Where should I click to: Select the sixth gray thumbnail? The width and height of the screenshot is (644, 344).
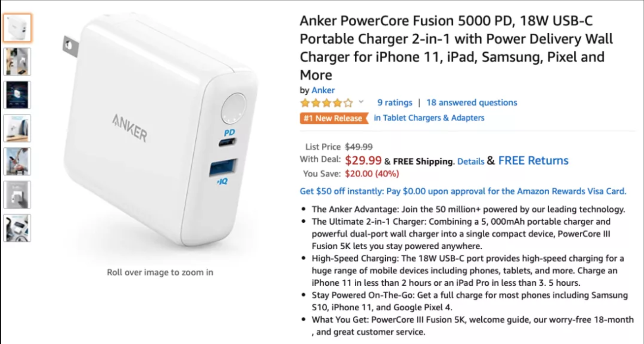coord(17,195)
